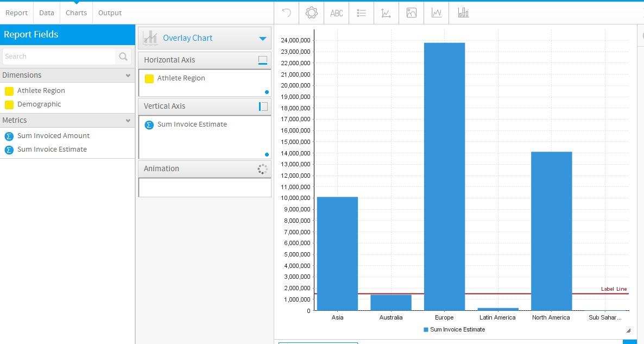Image resolution: width=644 pixels, height=344 pixels.
Task: Click the Europe axis label
Action: point(444,317)
